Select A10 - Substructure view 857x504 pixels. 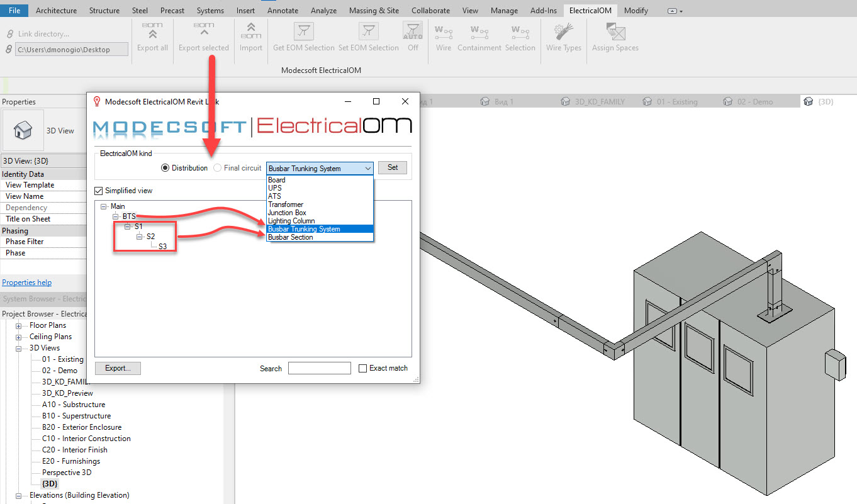click(74, 405)
